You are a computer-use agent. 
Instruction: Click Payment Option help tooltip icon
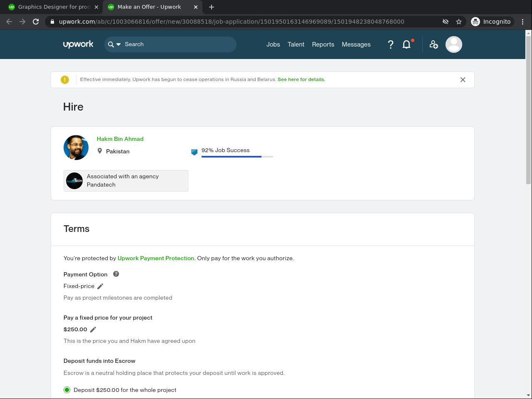pos(116,274)
